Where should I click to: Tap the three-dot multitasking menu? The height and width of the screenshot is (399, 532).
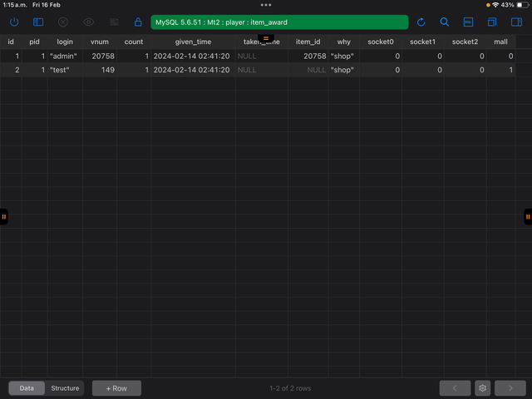[266, 5]
